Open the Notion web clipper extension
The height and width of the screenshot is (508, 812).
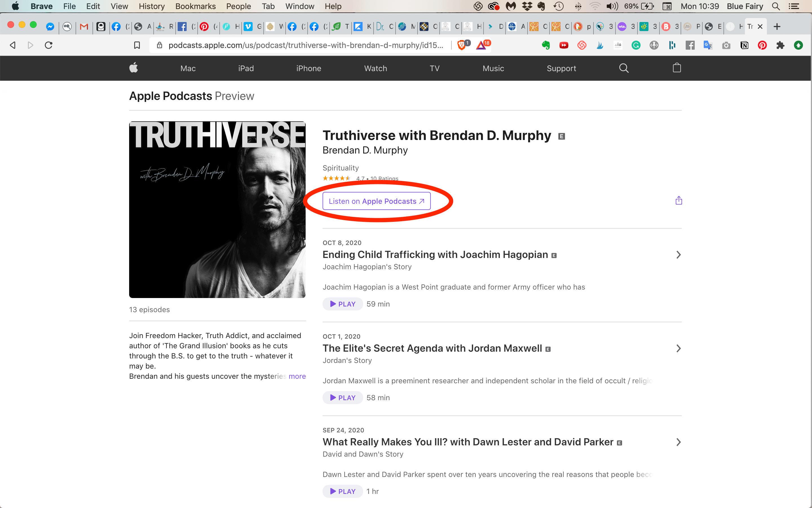coord(744,45)
